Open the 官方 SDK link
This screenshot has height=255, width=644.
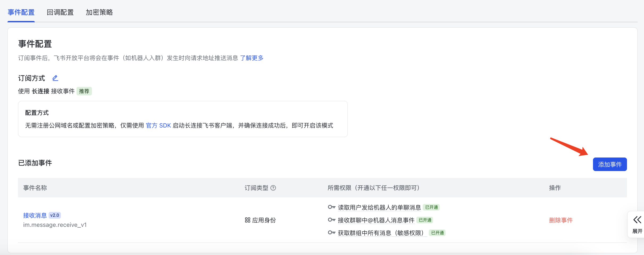pyautogui.click(x=158, y=126)
